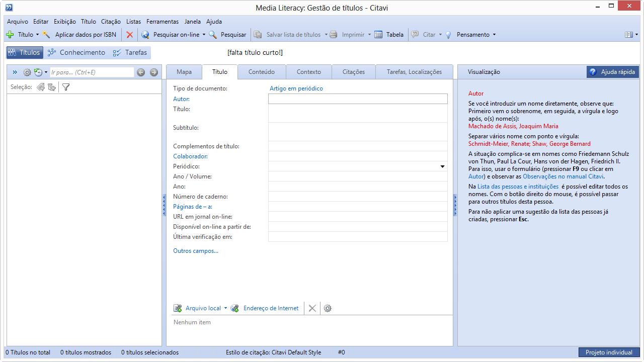
Task: Click the Visualização panel header
Action: pos(484,72)
